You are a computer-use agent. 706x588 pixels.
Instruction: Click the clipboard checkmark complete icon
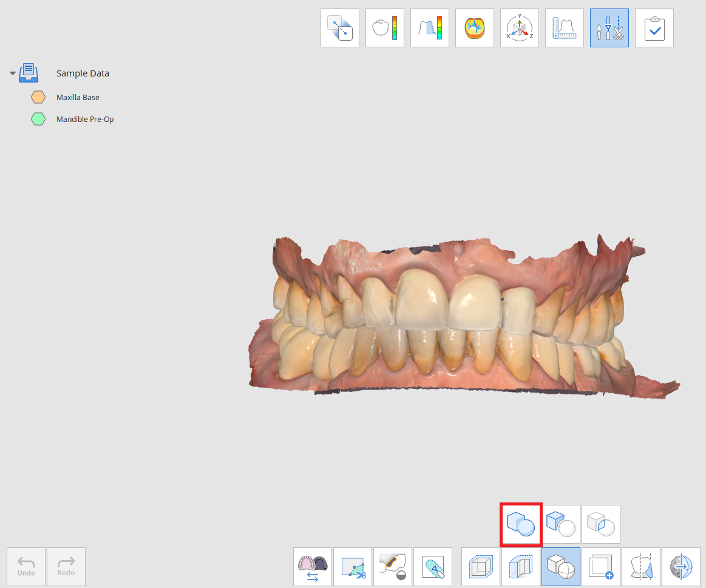click(654, 28)
